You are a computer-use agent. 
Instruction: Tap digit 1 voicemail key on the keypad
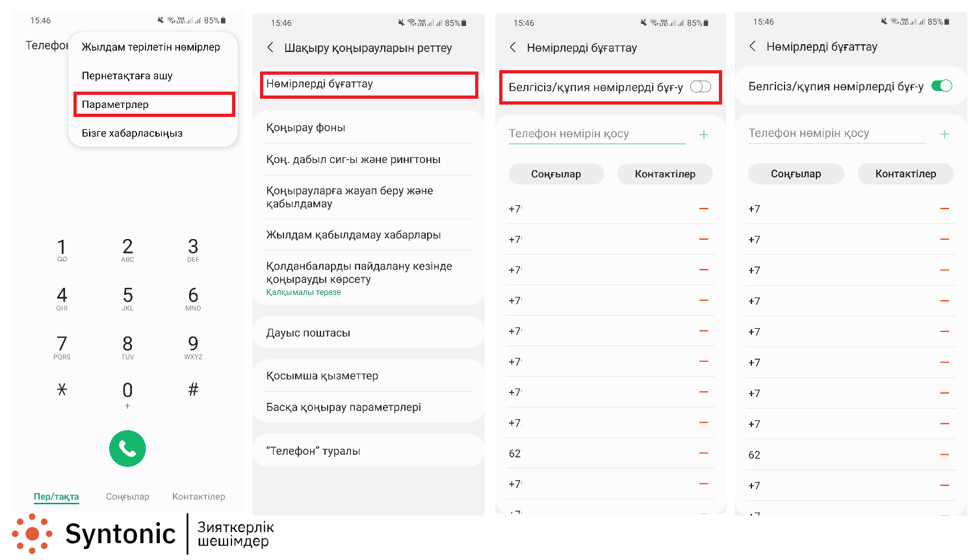[62, 250]
